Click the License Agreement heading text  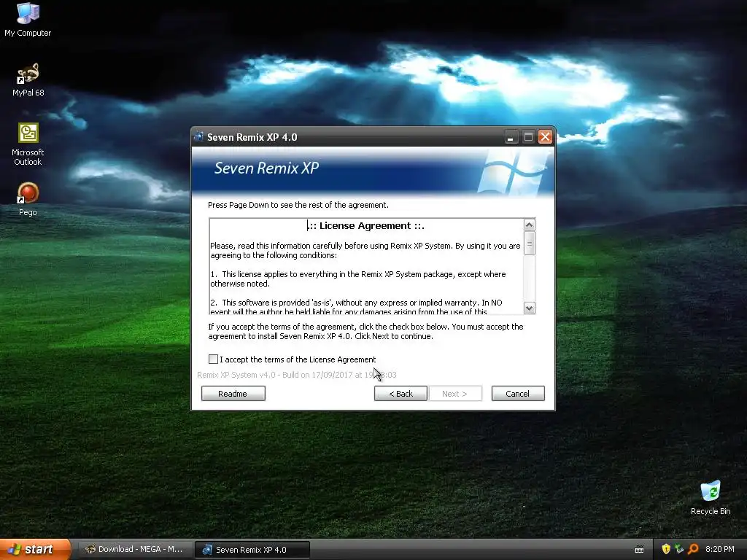pyautogui.click(x=365, y=226)
